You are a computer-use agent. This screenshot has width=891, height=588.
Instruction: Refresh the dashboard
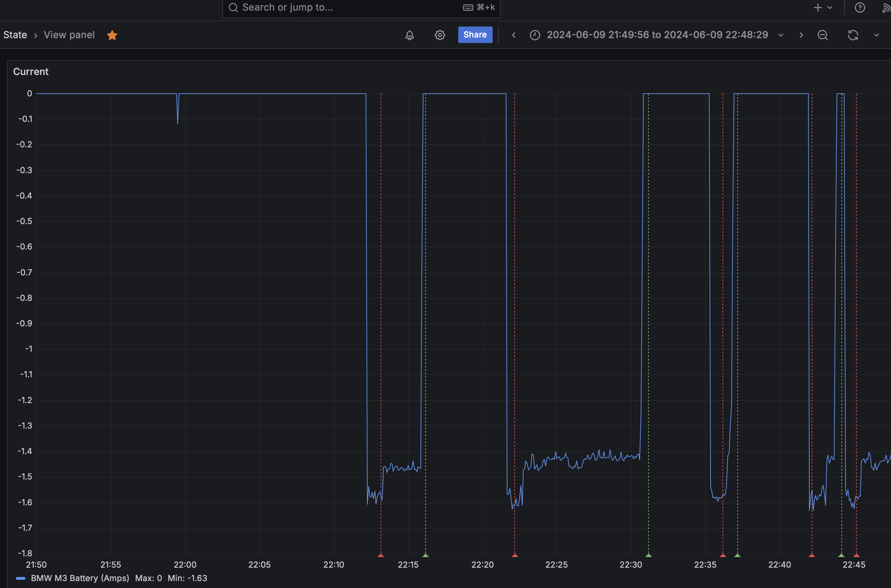[x=853, y=35]
